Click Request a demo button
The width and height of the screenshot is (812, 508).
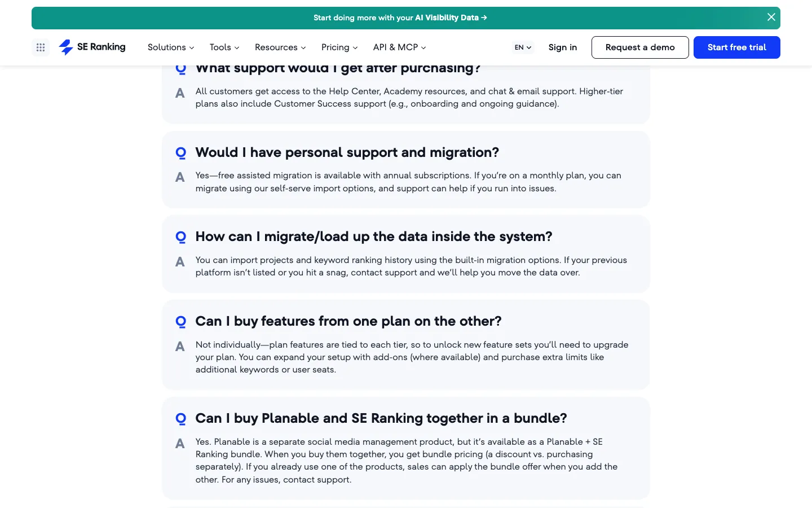pyautogui.click(x=640, y=47)
